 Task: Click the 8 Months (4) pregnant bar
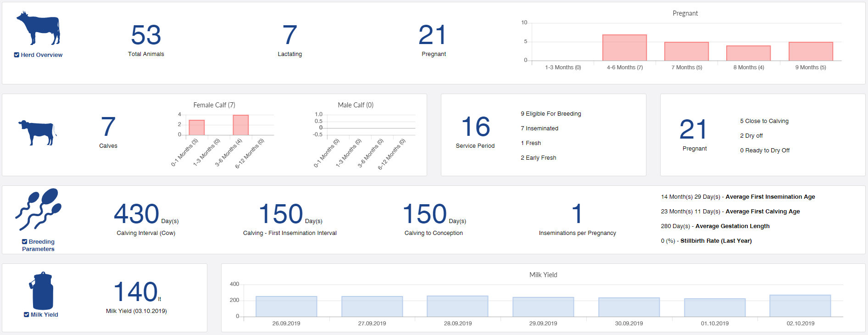click(748, 53)
